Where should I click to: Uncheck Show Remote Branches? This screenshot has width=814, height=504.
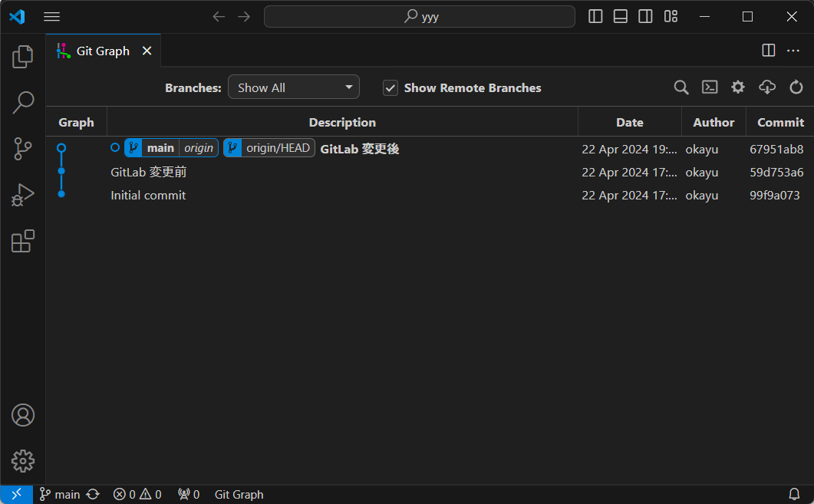pos(391,87)
